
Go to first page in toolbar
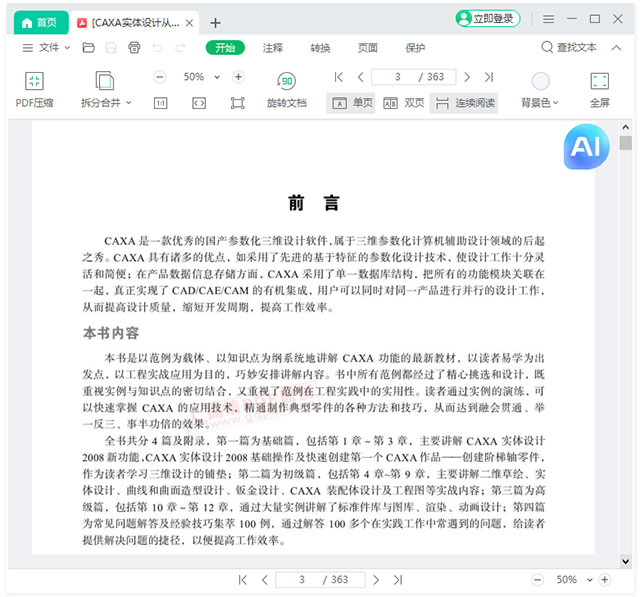coord(339,77)
